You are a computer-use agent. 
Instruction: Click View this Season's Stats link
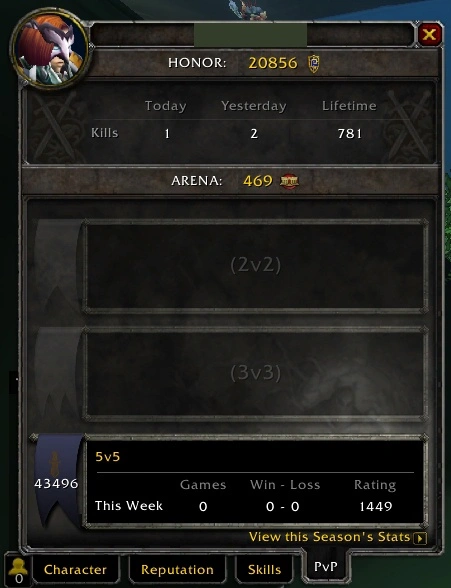(330, 537)
